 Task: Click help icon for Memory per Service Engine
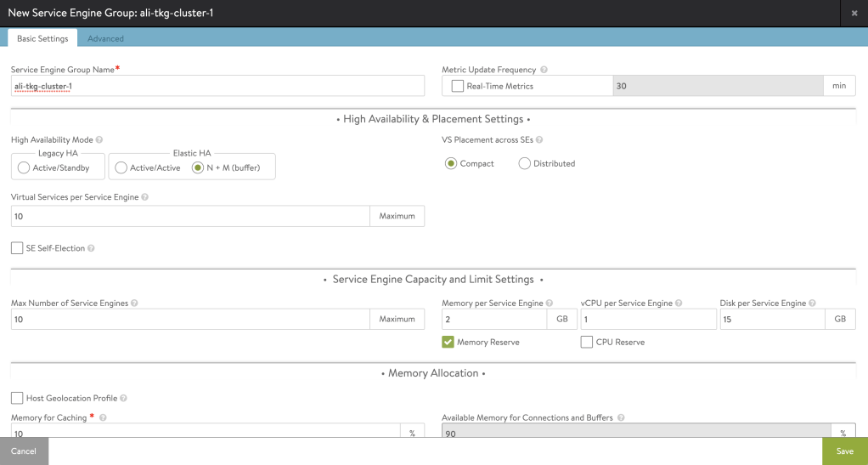tap(550, 303)
